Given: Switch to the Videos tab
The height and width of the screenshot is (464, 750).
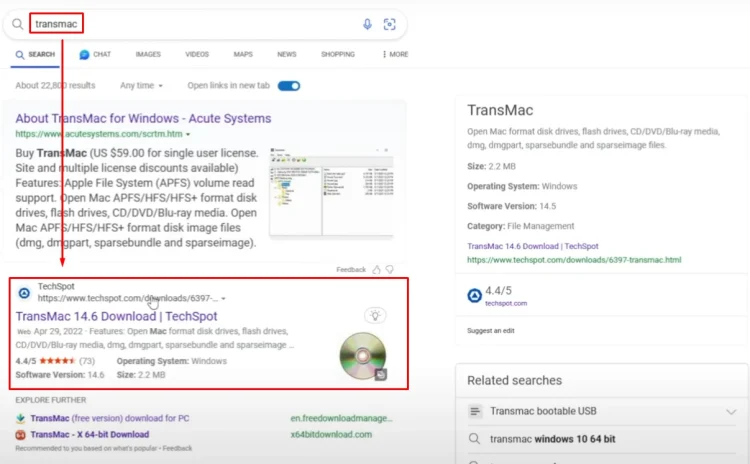Looking at the screenshot, I should (x=197, y=54).
